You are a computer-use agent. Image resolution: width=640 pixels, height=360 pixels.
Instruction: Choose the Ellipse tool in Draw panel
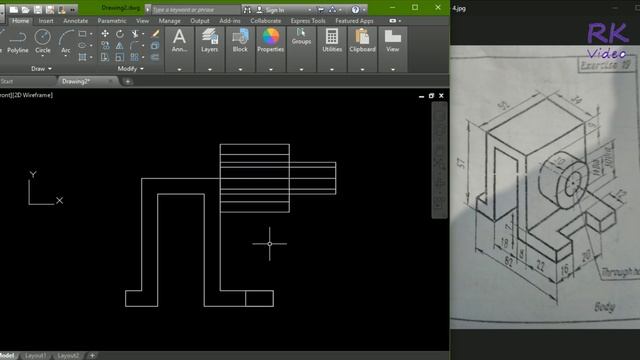coord(82,45)
